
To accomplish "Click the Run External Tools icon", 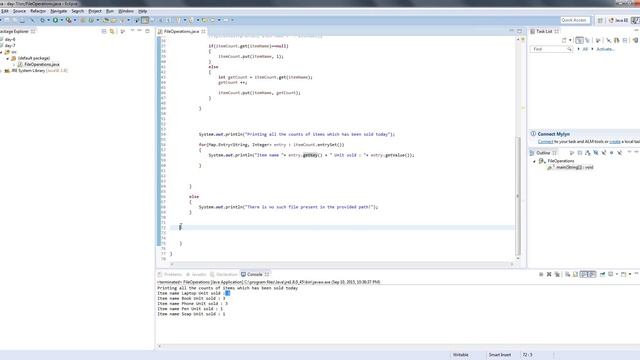I will click(x=69, y=20).
